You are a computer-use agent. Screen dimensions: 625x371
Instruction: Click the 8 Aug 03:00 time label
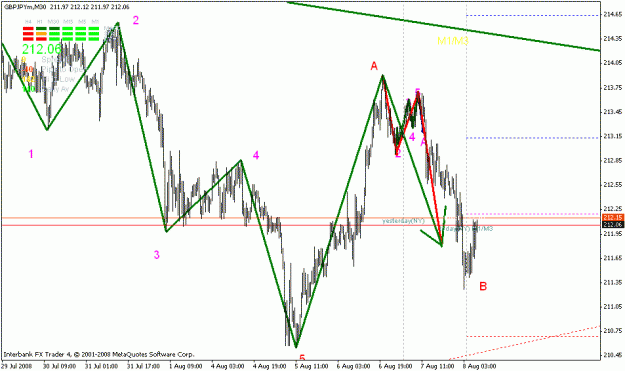481,366
